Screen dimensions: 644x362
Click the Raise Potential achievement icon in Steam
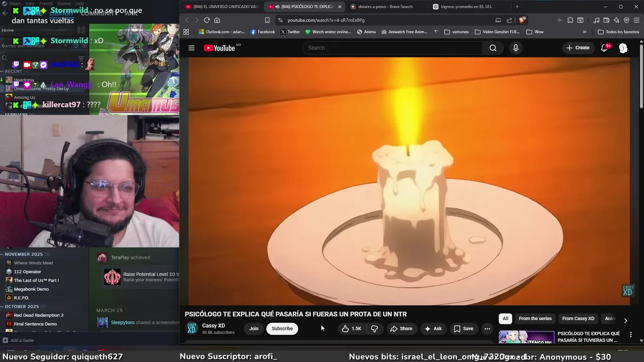coord(112,277)
